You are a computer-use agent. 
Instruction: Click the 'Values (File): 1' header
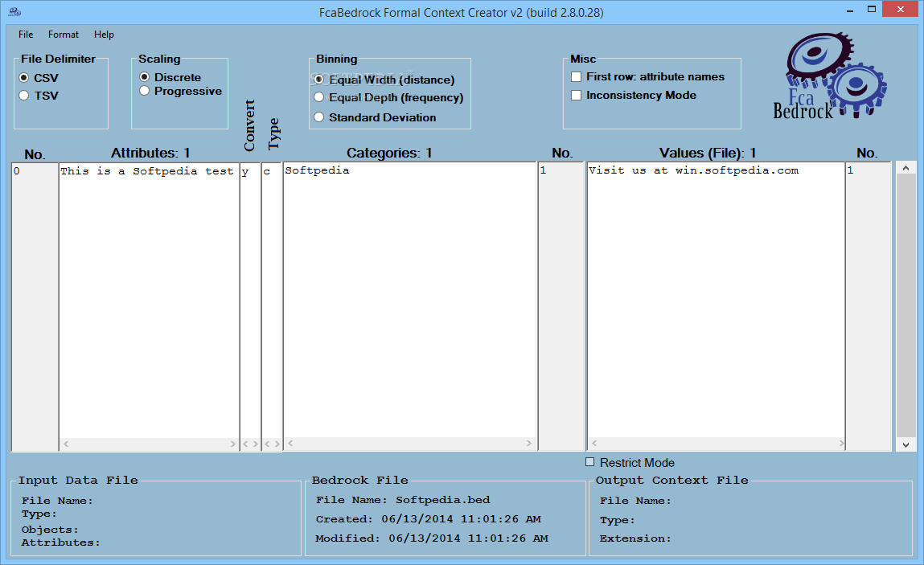click(x=708, y=154)
